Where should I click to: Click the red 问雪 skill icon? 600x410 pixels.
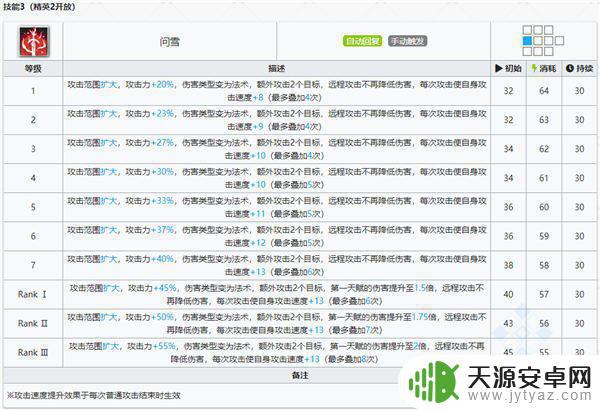pos(34,41)
